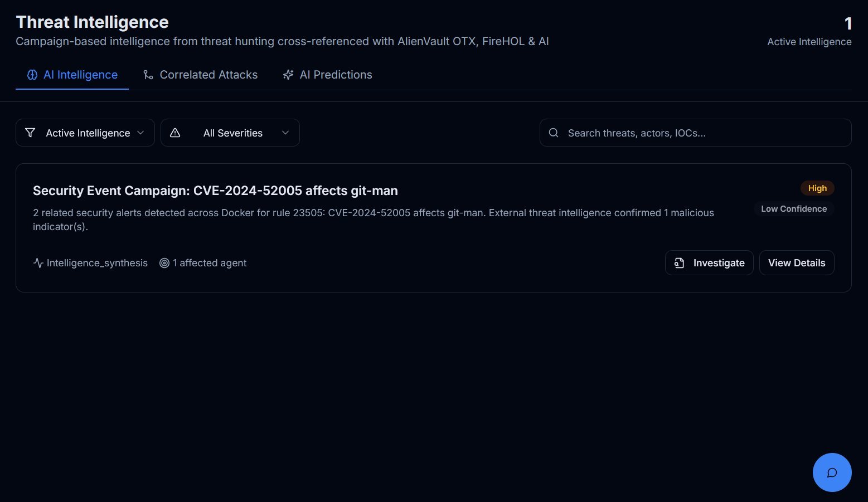Screen dimensions: 868x502
Task: Open the blue chat bubble button
Action: coord(832,472)
